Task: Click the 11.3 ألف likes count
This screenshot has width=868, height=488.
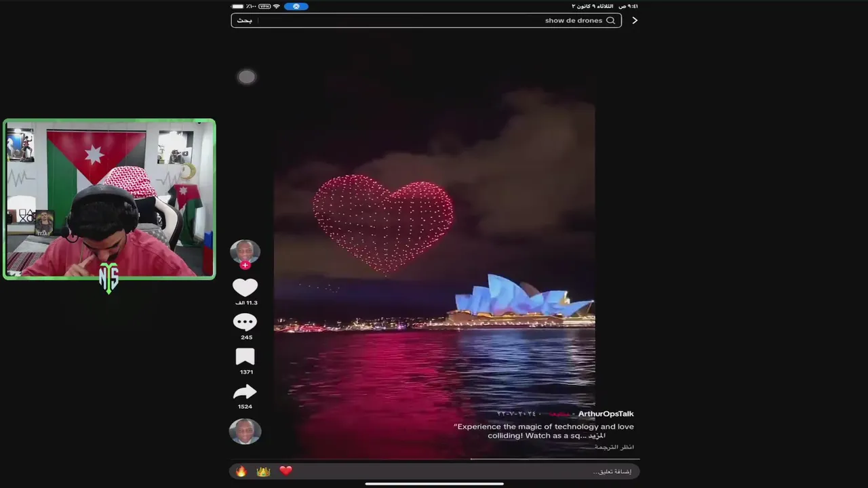Action: (245, 303)
